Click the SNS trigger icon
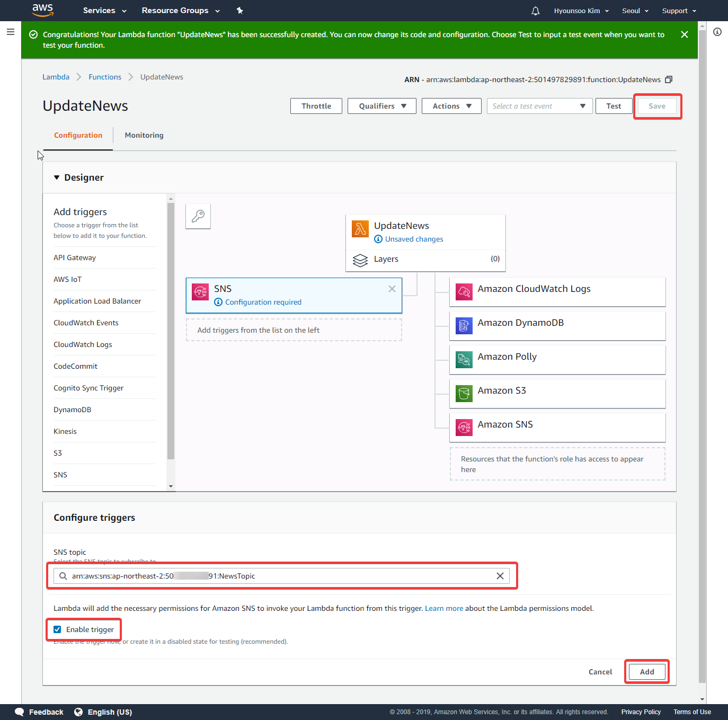The height and width of the screenshot is (720, 728). 200,291
